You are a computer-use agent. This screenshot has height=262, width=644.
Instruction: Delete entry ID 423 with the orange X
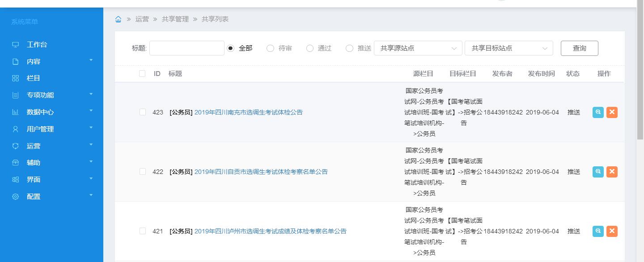tap(612, 112)
